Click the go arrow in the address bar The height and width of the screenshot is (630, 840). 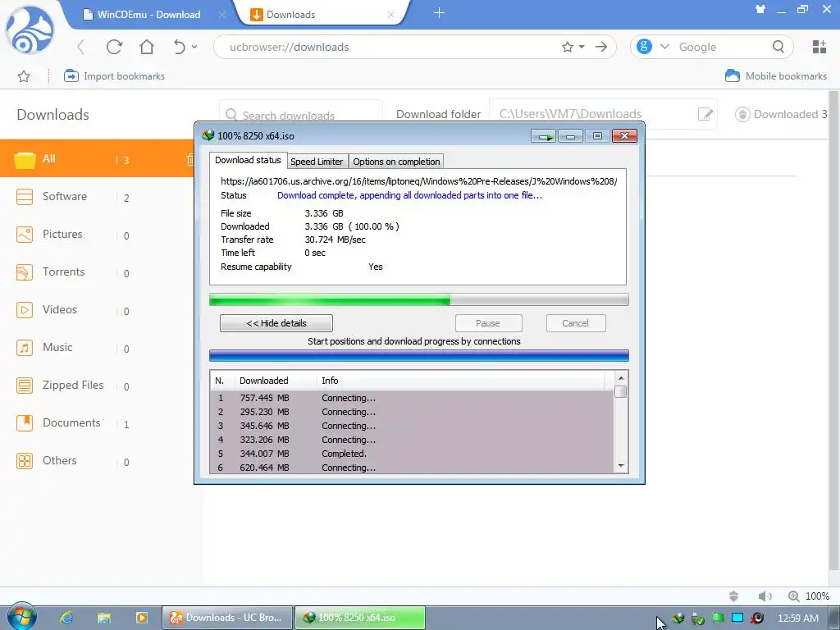click(601, 47)
